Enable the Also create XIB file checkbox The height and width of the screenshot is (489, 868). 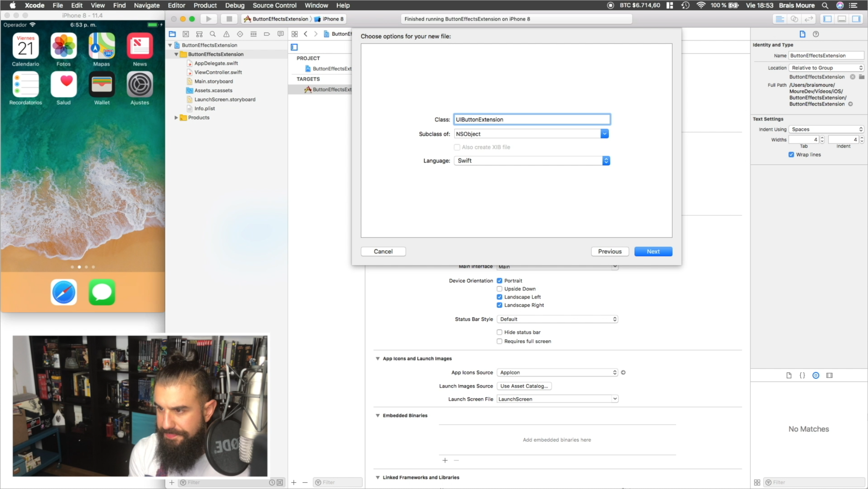click(457, 147)
